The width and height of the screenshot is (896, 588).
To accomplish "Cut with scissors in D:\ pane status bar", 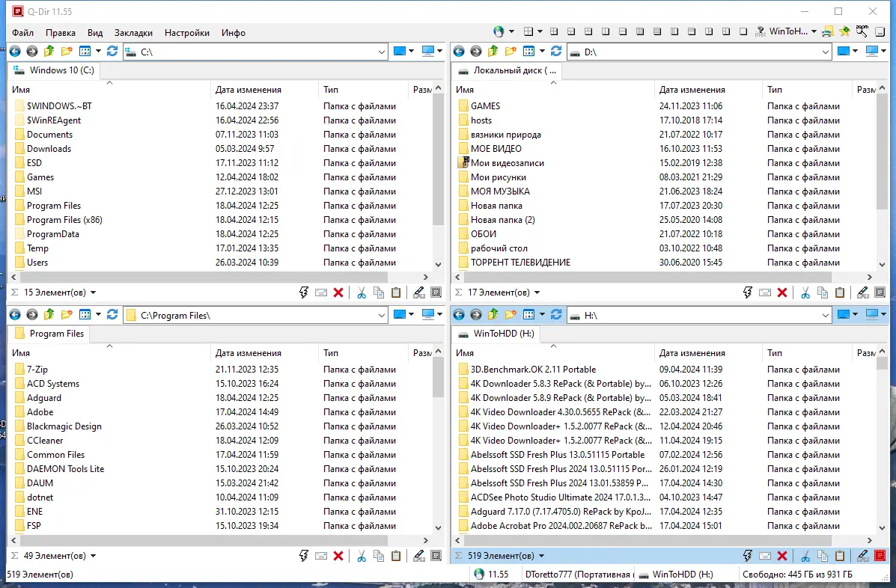I will (805, 293).
